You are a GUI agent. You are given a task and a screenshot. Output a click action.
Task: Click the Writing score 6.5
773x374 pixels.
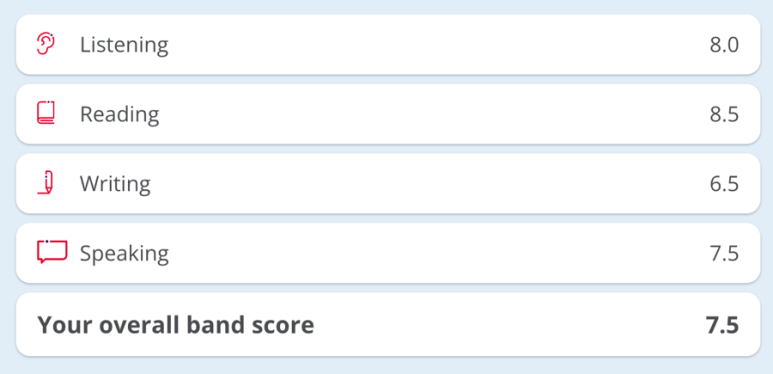(x=724, y=184)
